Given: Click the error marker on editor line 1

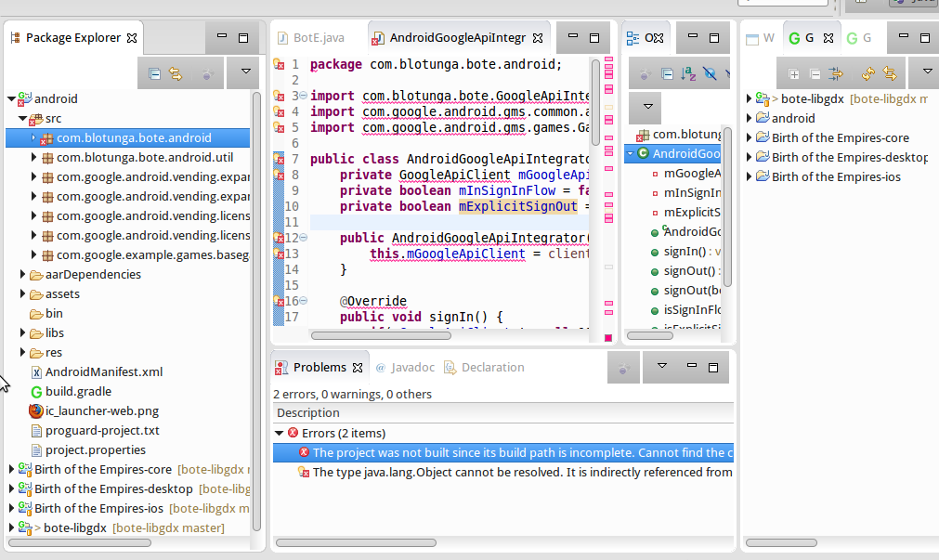Looking at the screenshot, I should pyautogui.click(x=279, y=64).
